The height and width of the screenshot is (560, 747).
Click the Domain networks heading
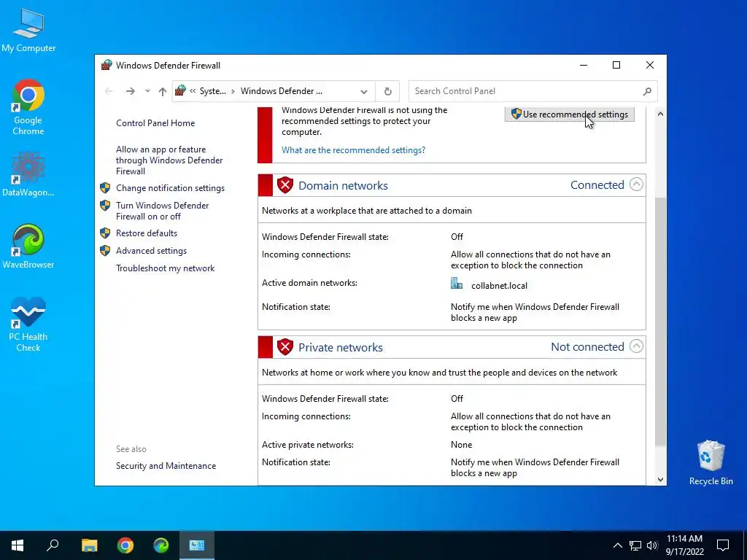(343, 186)
